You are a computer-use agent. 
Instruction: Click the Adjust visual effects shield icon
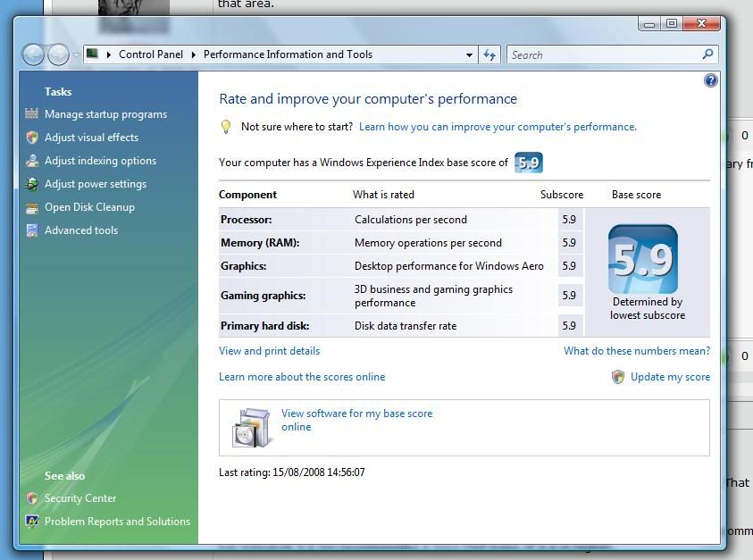32,138
